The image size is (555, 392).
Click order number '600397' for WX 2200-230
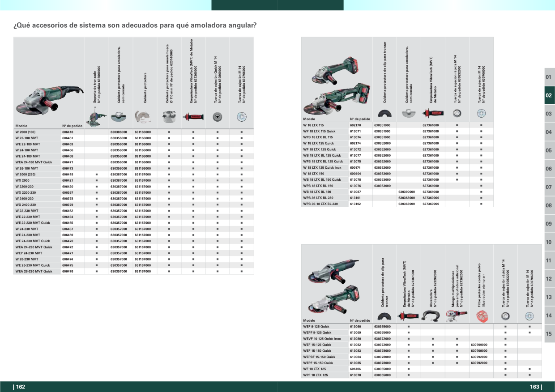coord(68,192)
